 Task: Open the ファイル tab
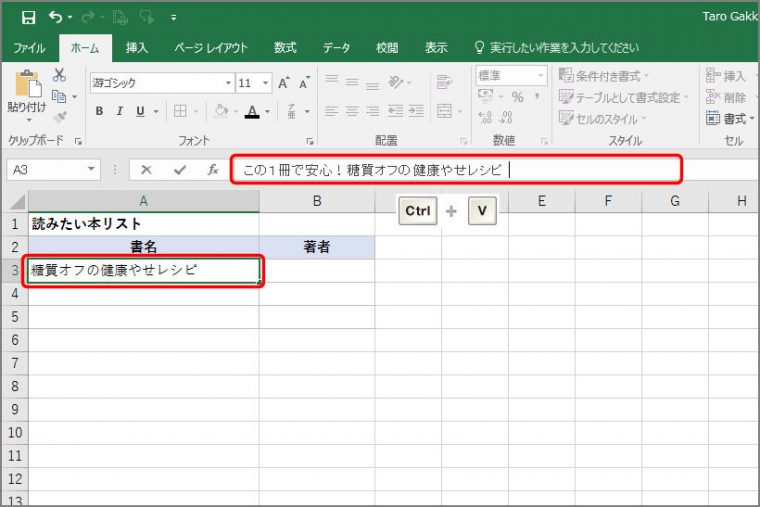click(x=29, y=48)
